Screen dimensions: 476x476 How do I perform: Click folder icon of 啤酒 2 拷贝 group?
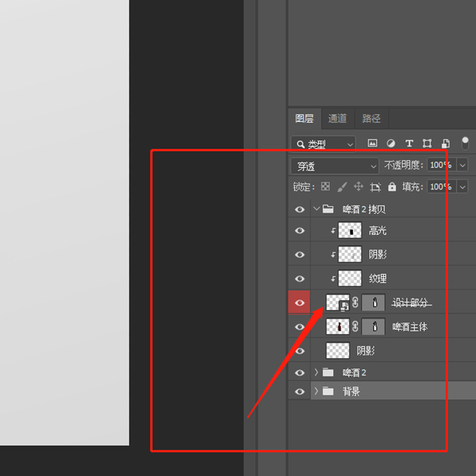point(328,209)
